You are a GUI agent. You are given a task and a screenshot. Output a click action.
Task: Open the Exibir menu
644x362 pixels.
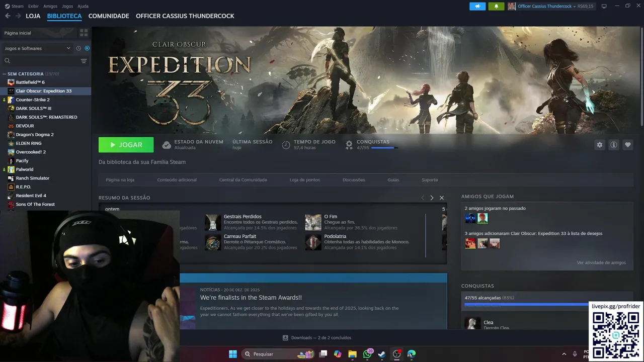33,6
